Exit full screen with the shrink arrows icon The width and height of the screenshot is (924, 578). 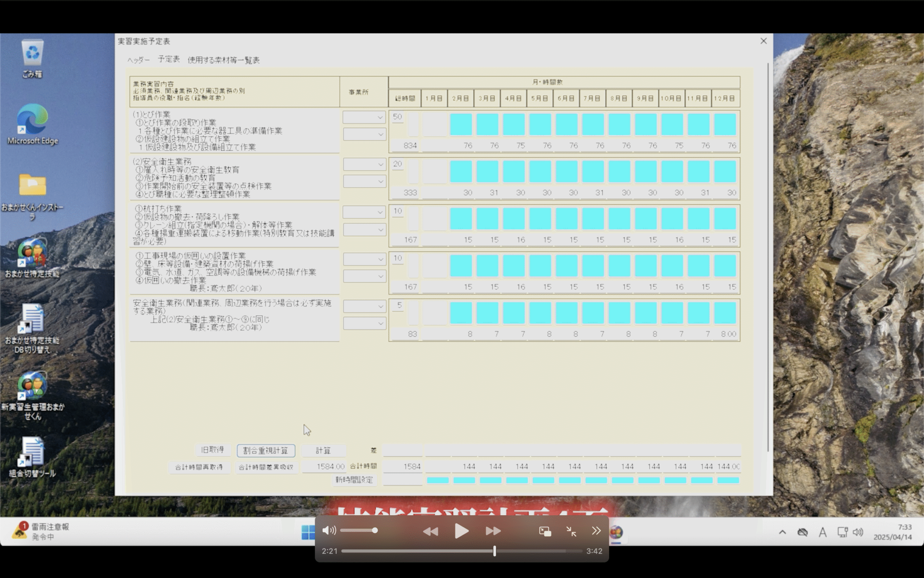[x=571, y=531]
